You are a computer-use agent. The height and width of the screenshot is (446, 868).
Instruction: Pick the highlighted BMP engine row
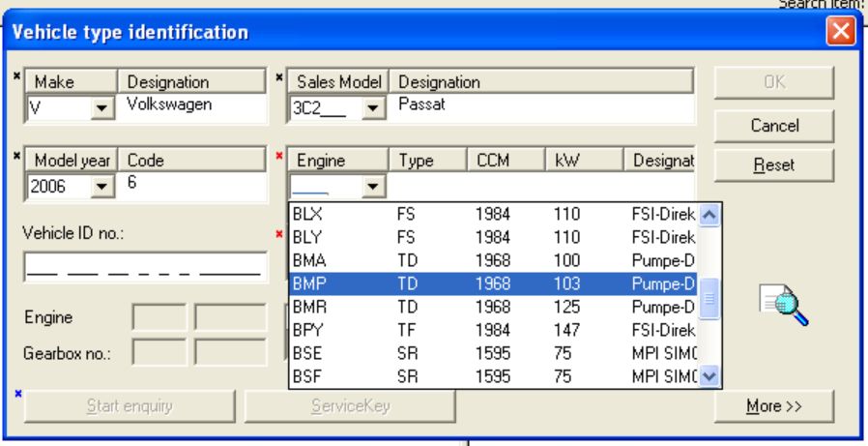(x=493, y=283)
